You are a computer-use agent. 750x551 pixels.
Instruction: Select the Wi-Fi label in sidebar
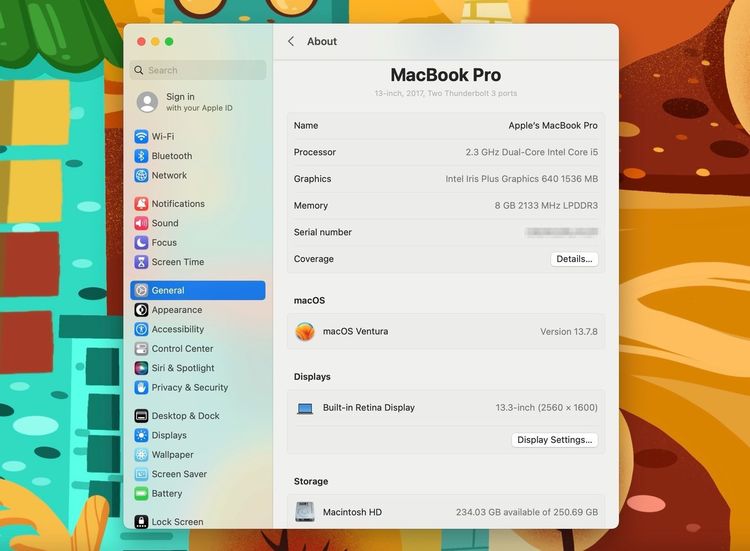click(x=163, y=136)
